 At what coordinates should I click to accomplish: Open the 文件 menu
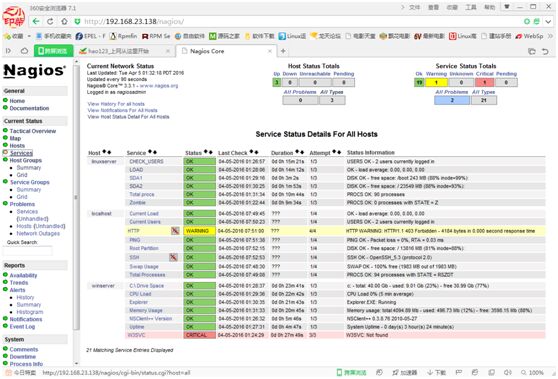click(414, 7)
